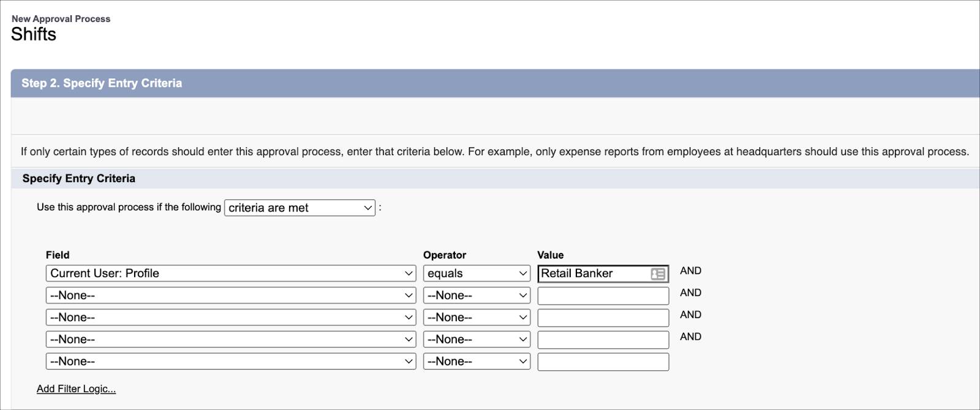Click the 'New Approval Process' label
This screenshot has width=980, height=410.
pyautogui.click(x=61, y=19)
